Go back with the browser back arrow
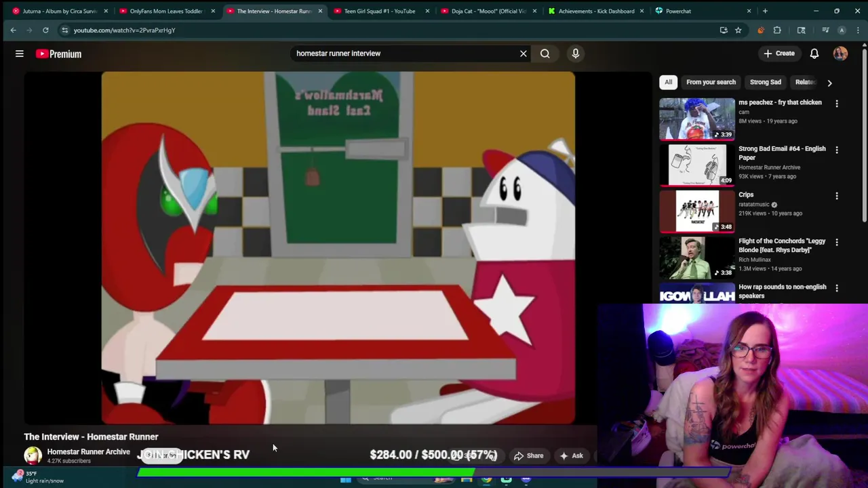868x488 pixels. click(x=13, y=30)
